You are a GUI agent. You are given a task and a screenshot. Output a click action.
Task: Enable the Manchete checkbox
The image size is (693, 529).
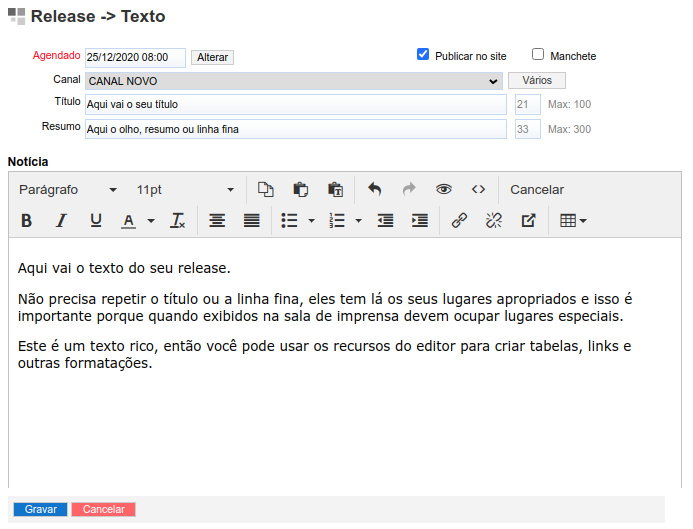(x=538, y=55)
